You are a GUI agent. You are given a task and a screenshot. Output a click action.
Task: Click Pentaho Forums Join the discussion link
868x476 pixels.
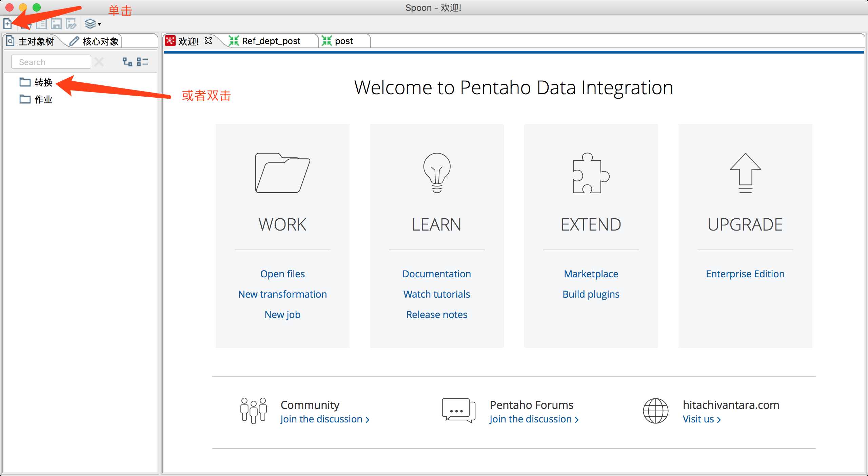tap(534, 419)
